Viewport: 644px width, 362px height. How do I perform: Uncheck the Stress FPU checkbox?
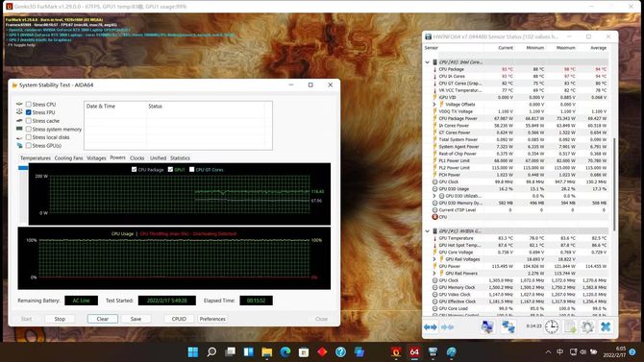point(28,112)
